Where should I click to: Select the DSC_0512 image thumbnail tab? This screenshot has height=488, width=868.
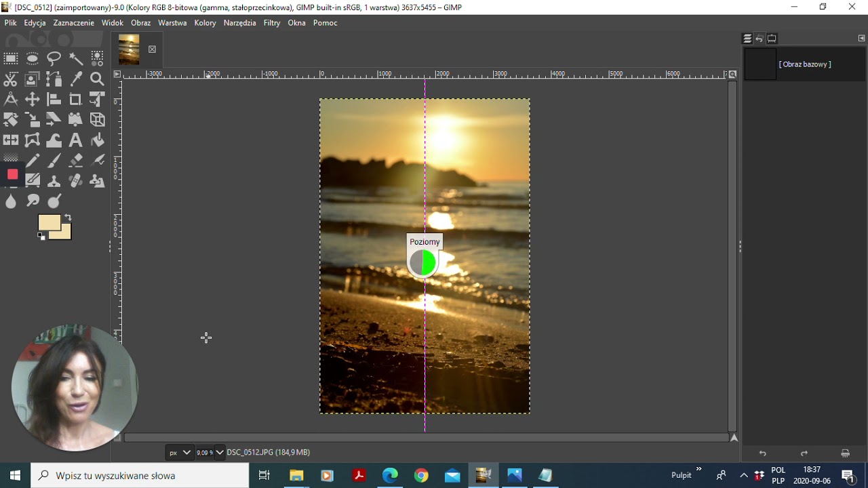[129, 49]
